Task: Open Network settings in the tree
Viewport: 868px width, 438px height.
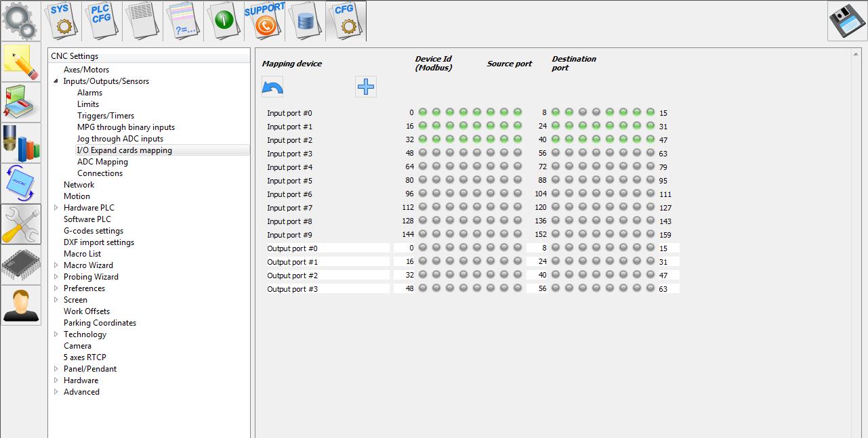Action: 79,185
